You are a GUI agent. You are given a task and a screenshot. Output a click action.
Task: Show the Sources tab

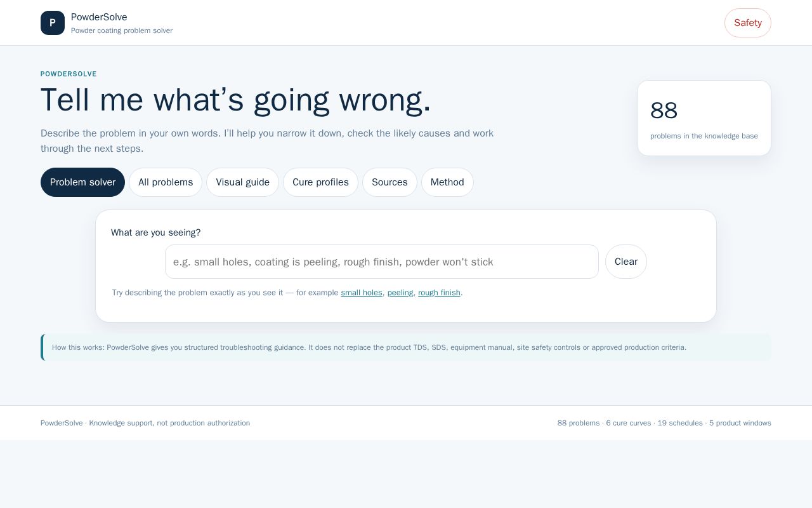click(390, 182)
